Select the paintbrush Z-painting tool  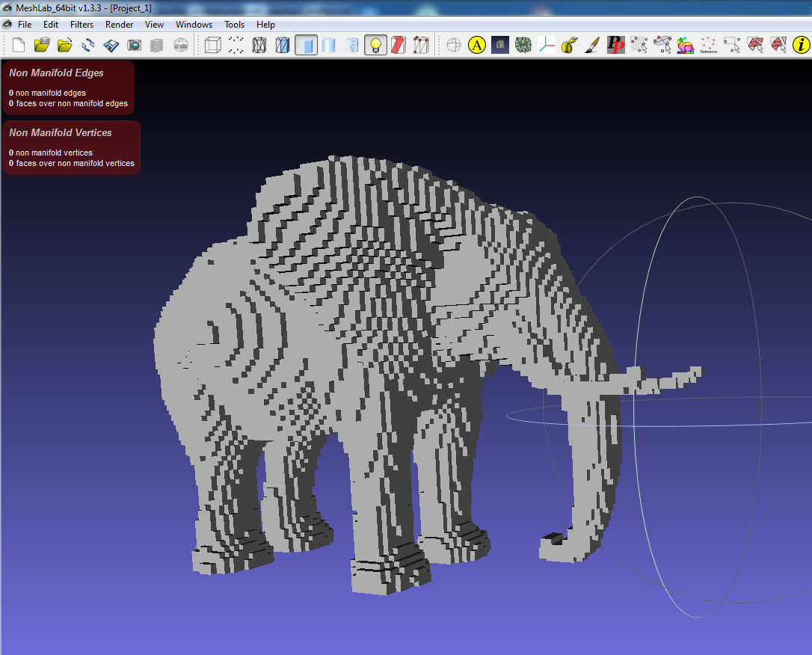point(592,45)
